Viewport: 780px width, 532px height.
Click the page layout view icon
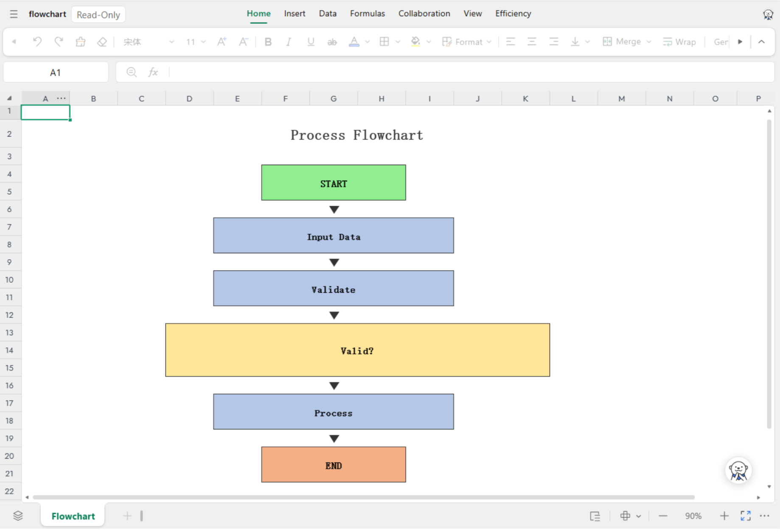[595, 516]
